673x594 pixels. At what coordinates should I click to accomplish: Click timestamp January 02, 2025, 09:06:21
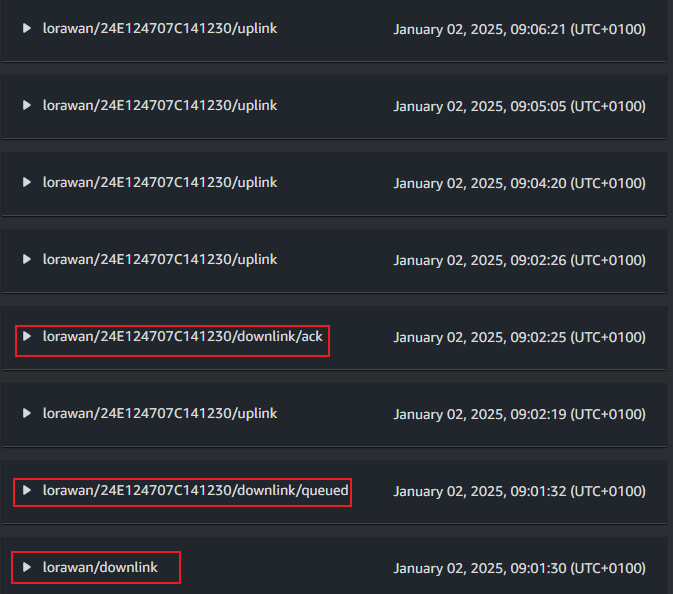coord(519,29)
